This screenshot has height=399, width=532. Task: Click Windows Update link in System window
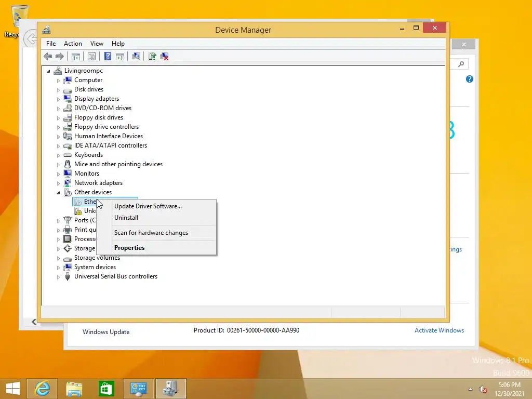point(106,332)
